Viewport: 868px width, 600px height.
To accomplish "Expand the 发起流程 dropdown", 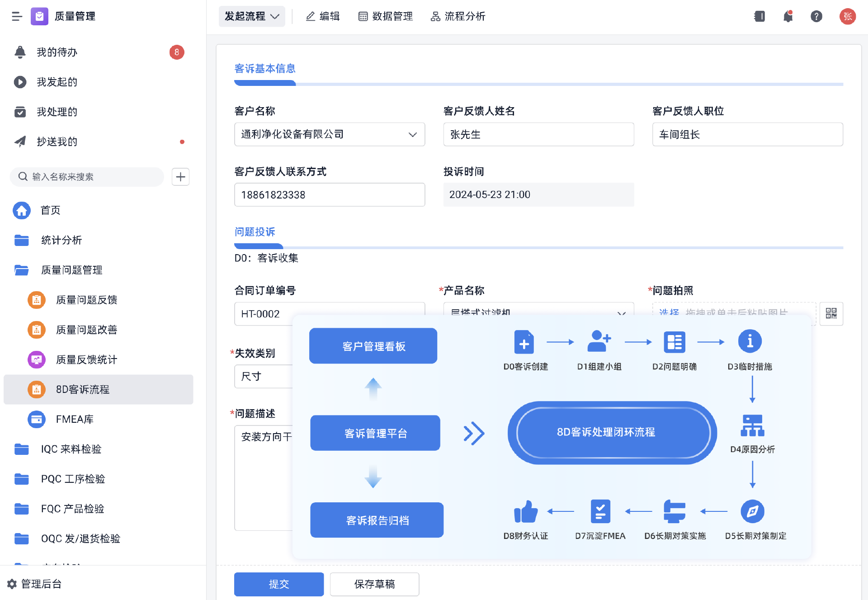I will click(252, 17).
